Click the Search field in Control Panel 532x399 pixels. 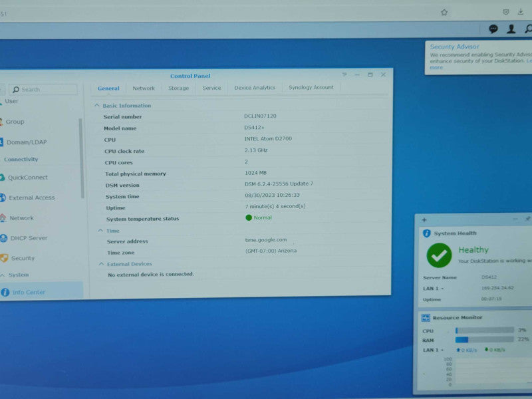(43, 90)
